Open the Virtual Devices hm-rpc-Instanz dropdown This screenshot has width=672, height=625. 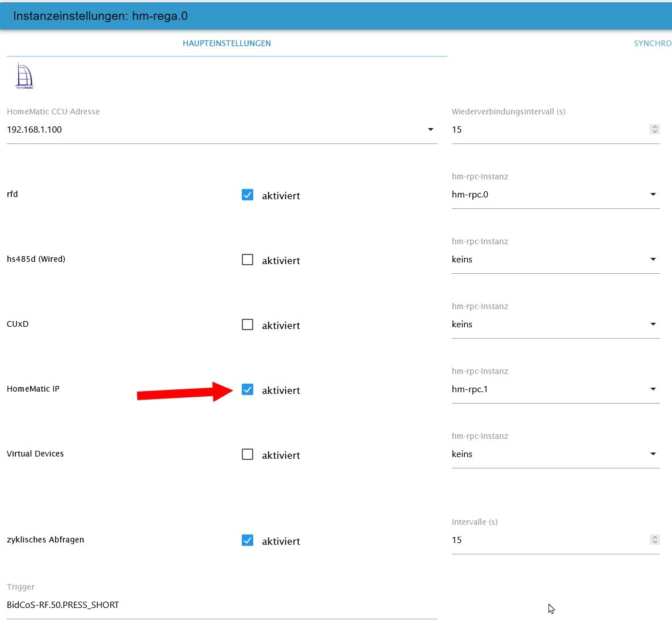[x=555, y=454]
